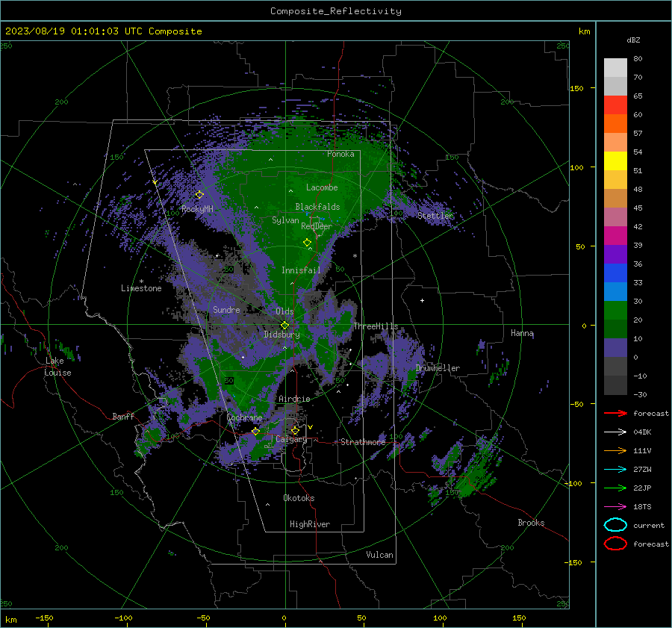The height and width of the screenshot is (628, 672).
Task: Click the Vulcan city label
Action: [x=379, y=555]
